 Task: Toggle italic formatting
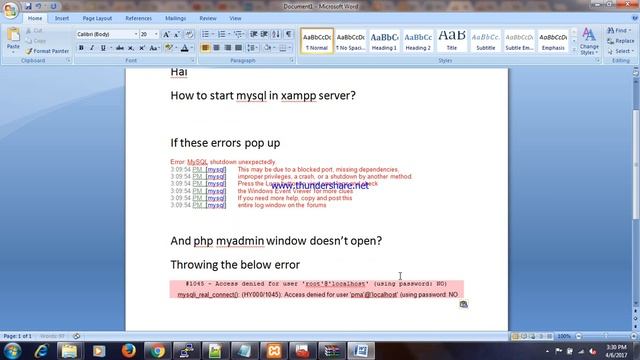click(92, 48)
